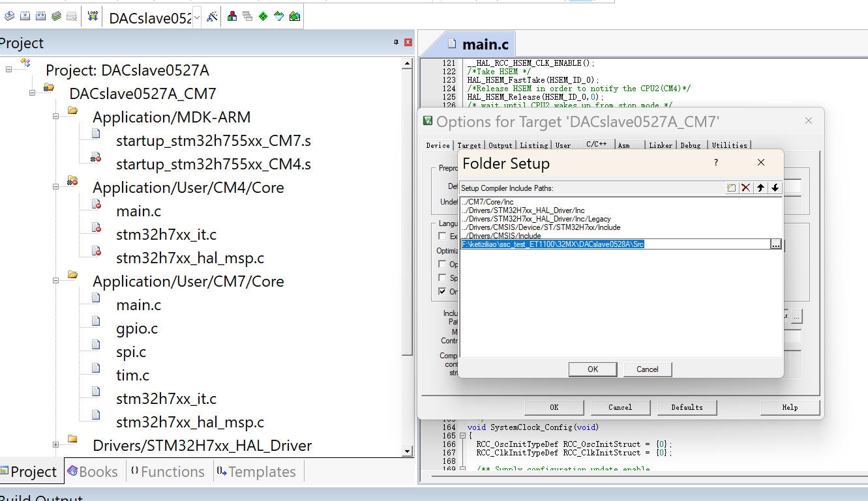Image resolution: width=868 pixels, height=501 pixels.
Task: Select gpio.c in the project tree
Action: pos(137,328)
